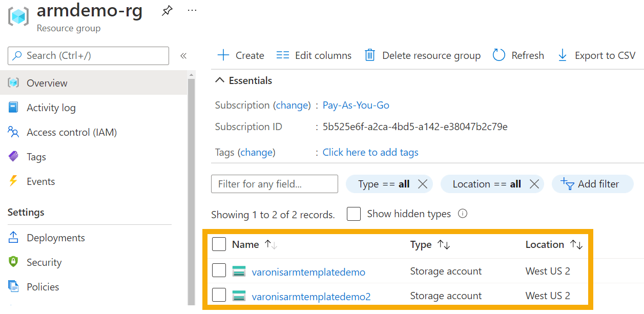Remove the Type == all filter pill
This screenshot has width=644, height=314.
423,184
